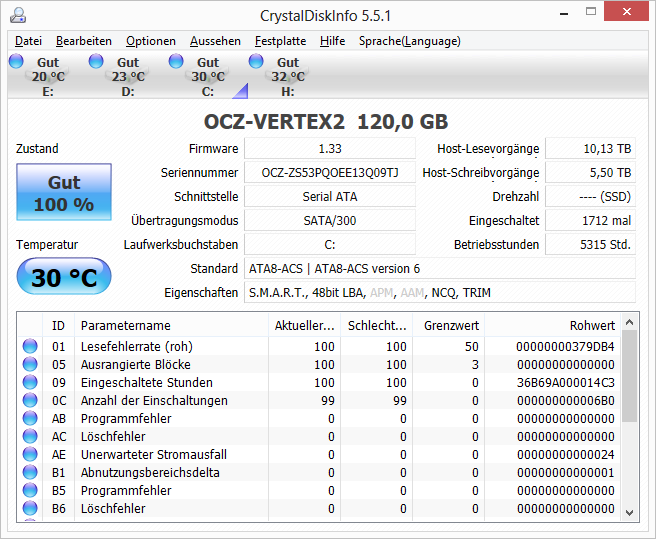Screen dimensions: 656x539
Task: Click the Gut 100 % health status button
Action: (64, 192)
